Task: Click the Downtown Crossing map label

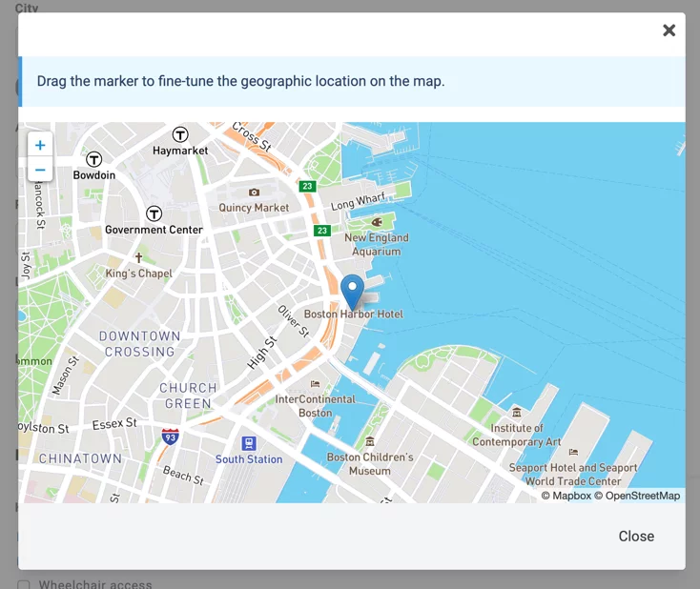Action: coord(139,344)
